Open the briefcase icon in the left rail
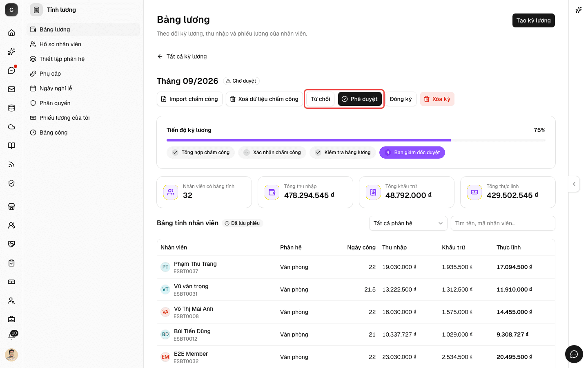This screenshot has width=588, height=368. (x=11, y=319)
